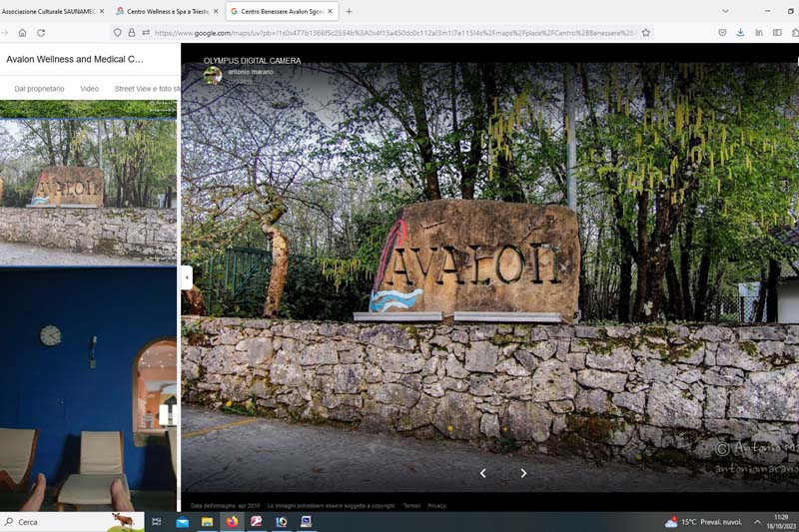
Task: Open the Mail app from the taskbar
Action: tap(182, 522)
